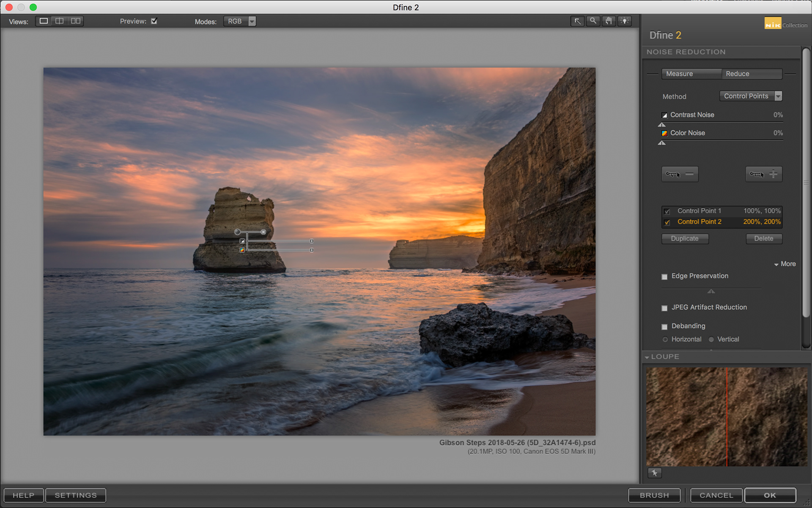Select the Pan hand tool

click(x=609, y=21)
